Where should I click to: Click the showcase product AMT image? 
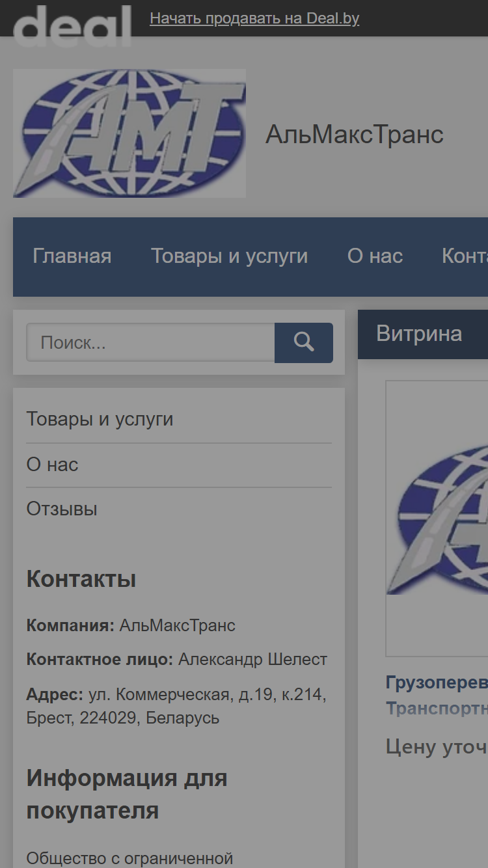(x=437, y=519)
